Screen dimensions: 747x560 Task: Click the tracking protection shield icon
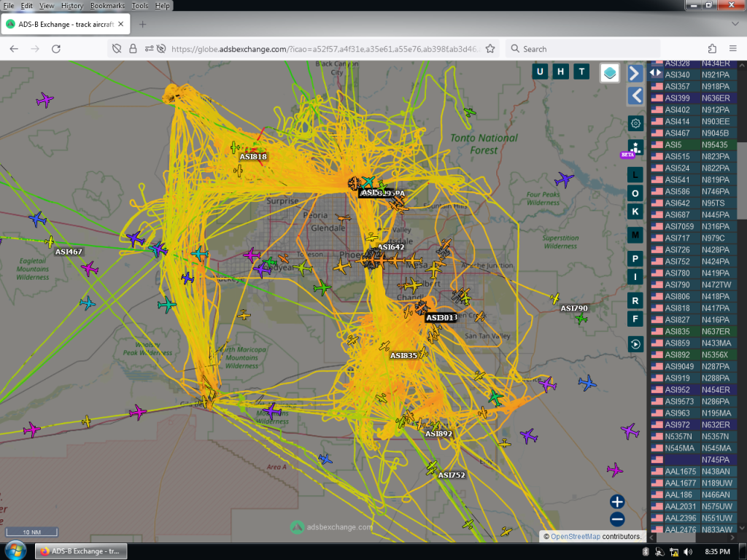tap(117, 49)
